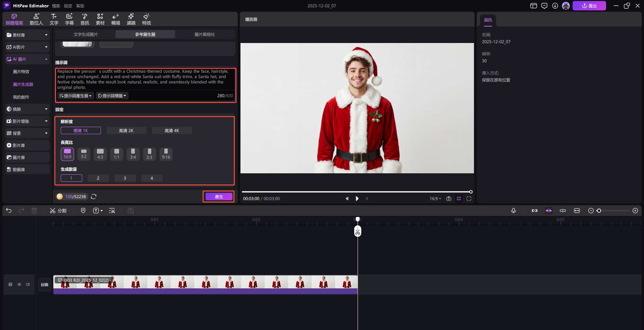Adjust the timeline zoom slider handle

[x=599, y=211]
